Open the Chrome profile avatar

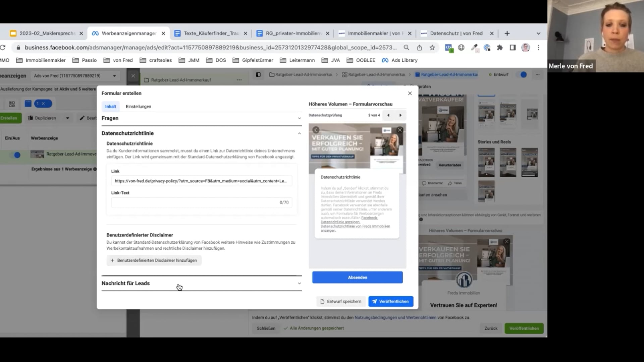point(526,48)
